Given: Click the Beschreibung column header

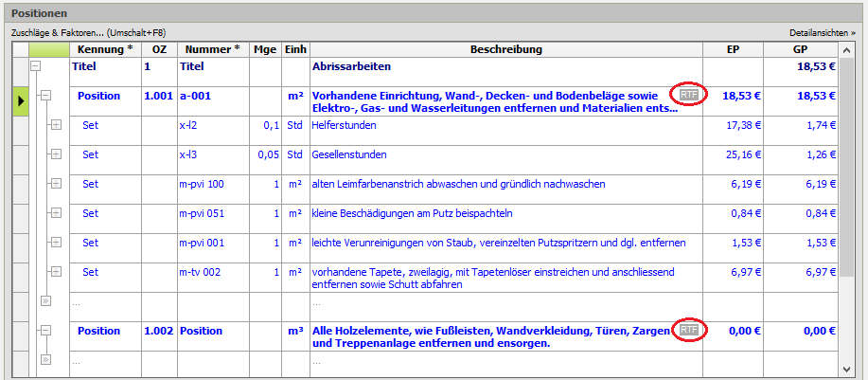Looking at the screenshot, I should point(506,49).
